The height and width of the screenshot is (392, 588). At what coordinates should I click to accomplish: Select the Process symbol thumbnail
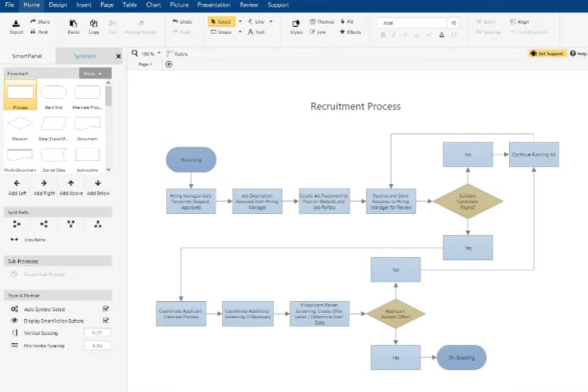tap(20, 95)
